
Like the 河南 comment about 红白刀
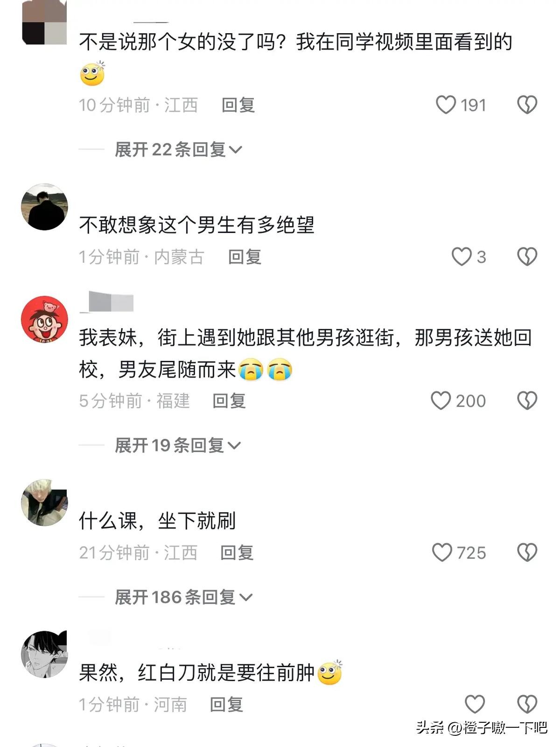(x=475, y=704)
